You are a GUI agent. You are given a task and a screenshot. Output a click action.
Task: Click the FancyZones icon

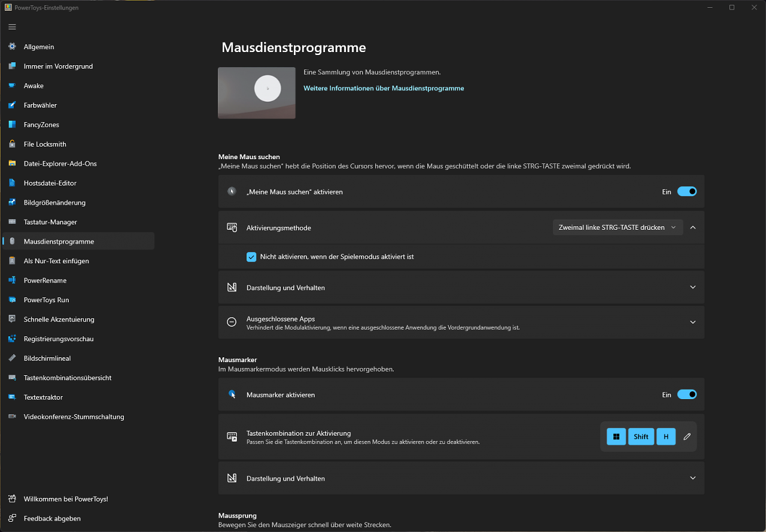point(12,124)
